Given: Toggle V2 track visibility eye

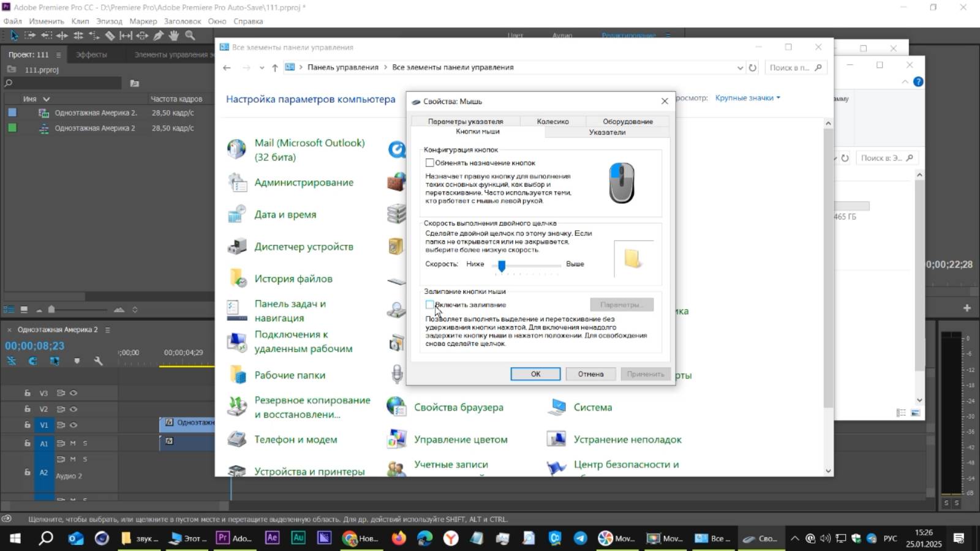Looking at the screenshot, I should (x=73, y=409).
